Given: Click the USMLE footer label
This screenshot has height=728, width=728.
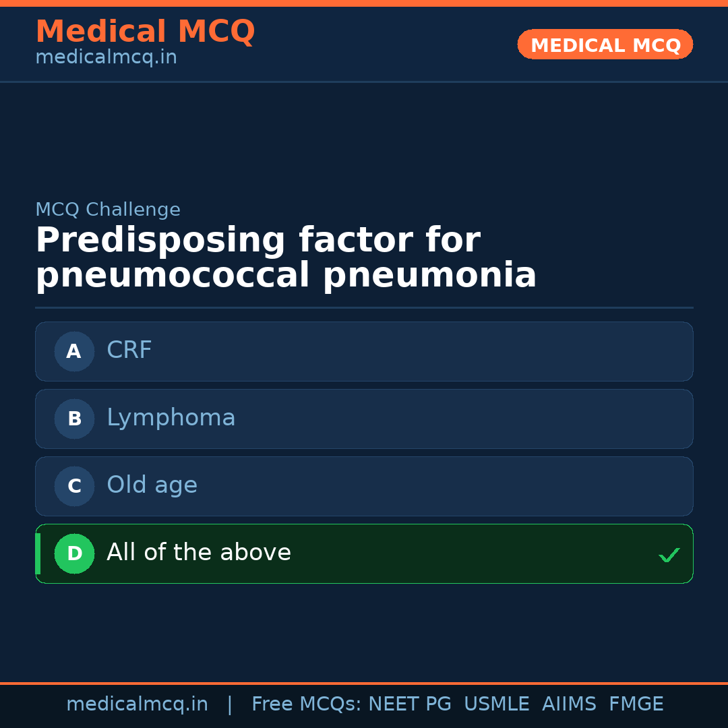Looking at the screenshot, I should tap(497, 704).
